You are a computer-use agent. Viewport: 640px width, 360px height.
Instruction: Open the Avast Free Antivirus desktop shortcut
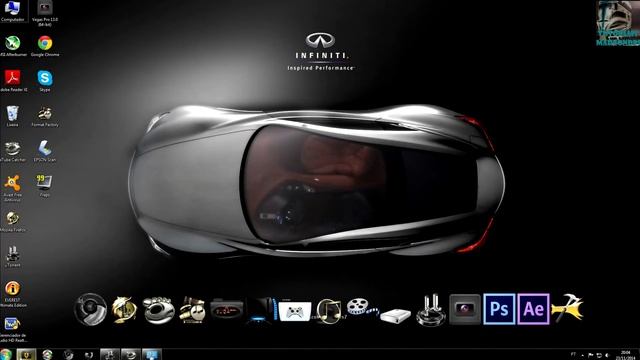click(x=12, y=188)
